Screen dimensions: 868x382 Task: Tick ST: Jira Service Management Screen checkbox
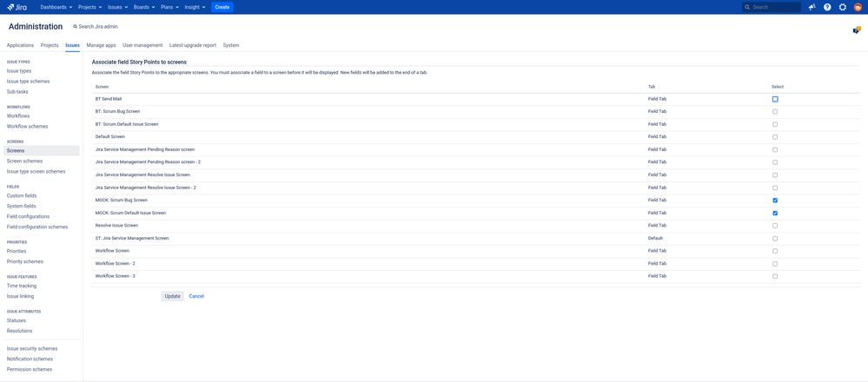[x=775, y=239]
